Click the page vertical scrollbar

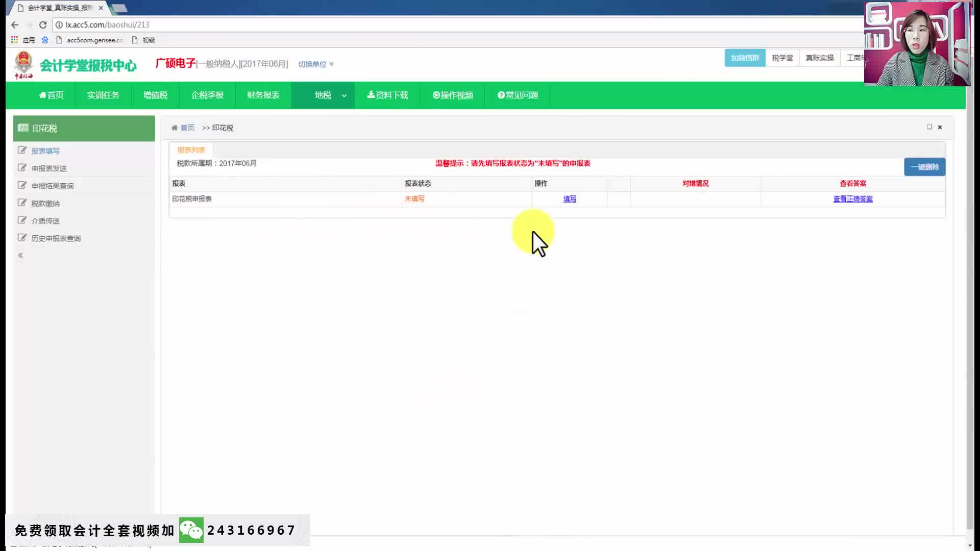pos(970,306)
